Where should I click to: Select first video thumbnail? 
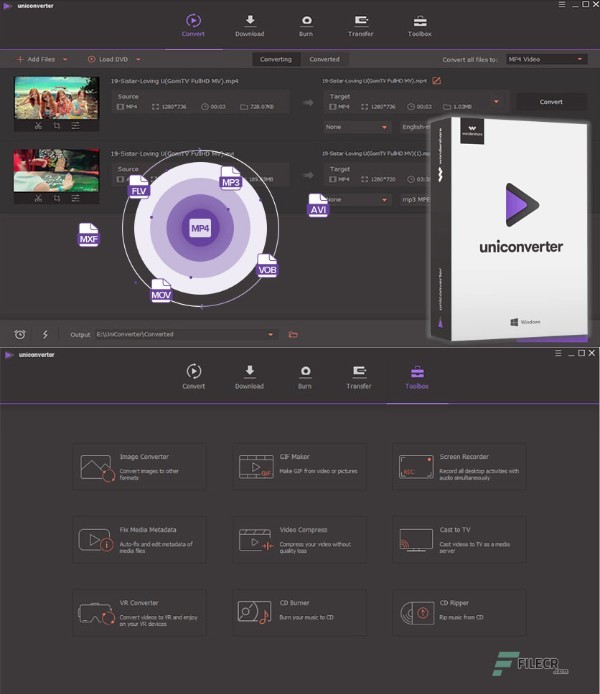[56, 98]
